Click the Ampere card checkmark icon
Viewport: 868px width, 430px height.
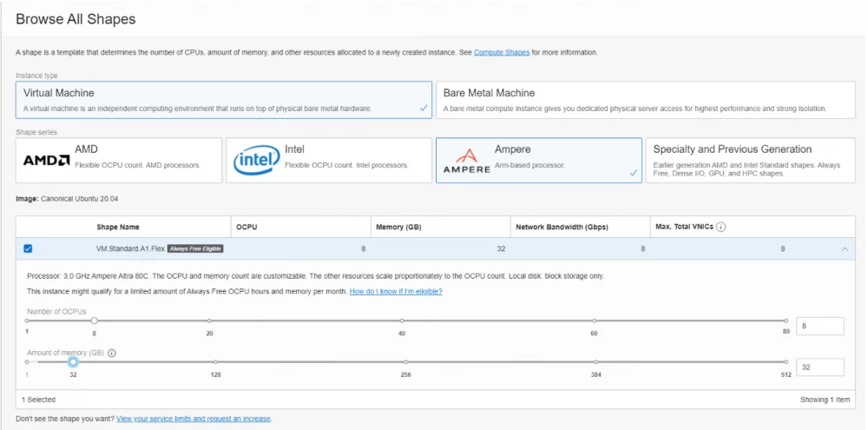pyautogui.click(x=634, y=173)
